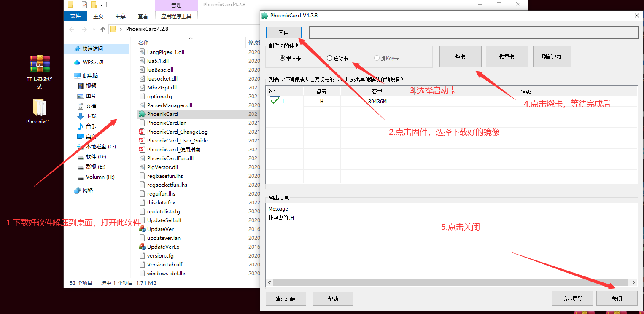Click the firmware path input field

tap(474, 32)
